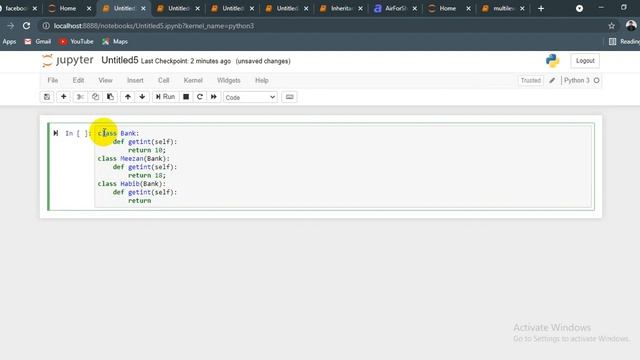Close the Inheritance browser tab

click(x=360, y=8)
